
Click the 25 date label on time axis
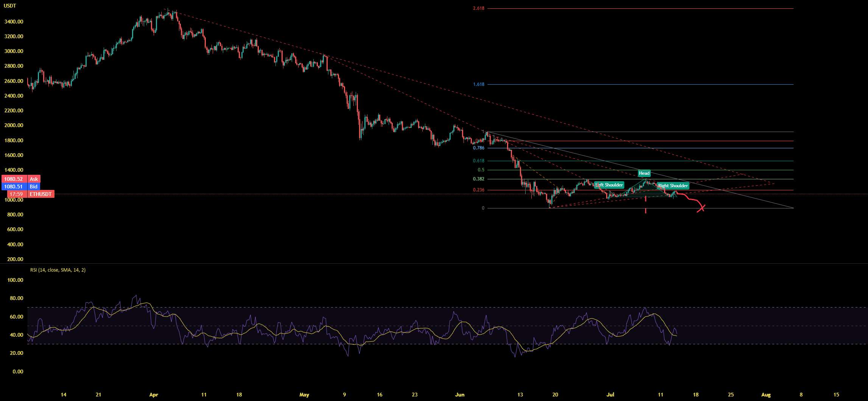[x=731, y=395]
